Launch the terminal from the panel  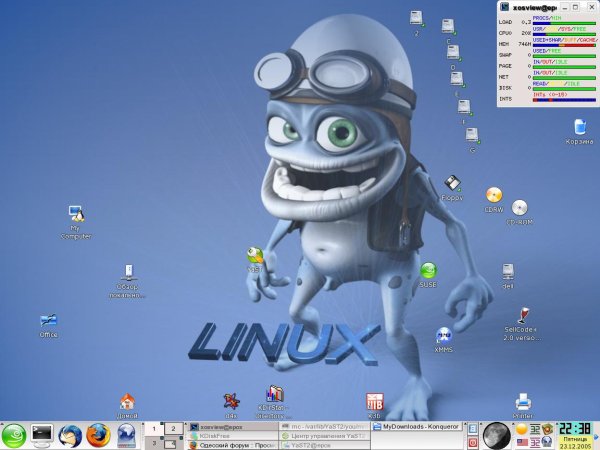point(42,436)
